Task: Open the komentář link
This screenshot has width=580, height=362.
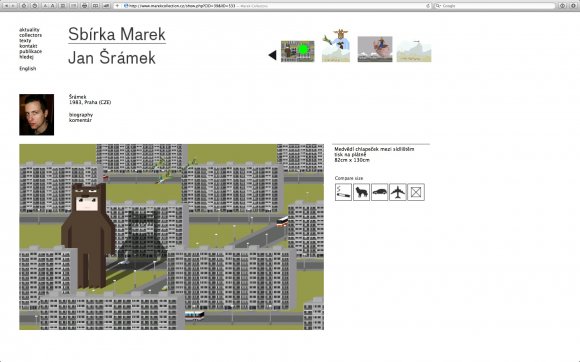Action: pyautogui.click(x=80, y=120)
